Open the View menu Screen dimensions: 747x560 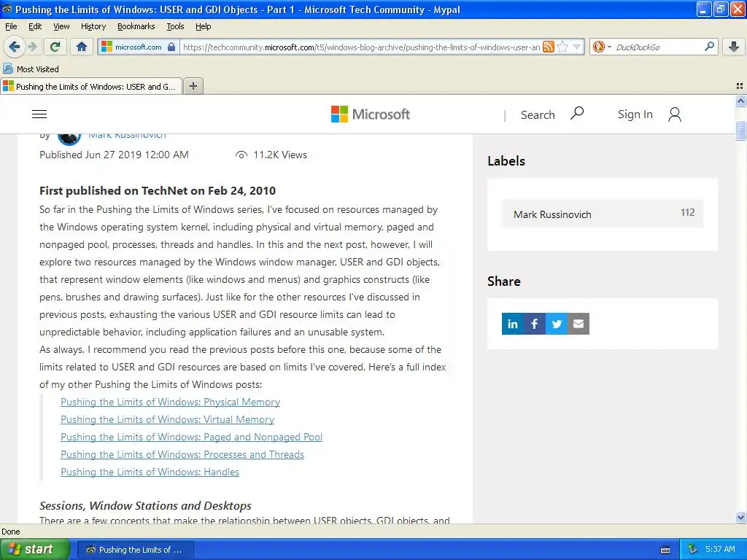(x=61, y=26)
